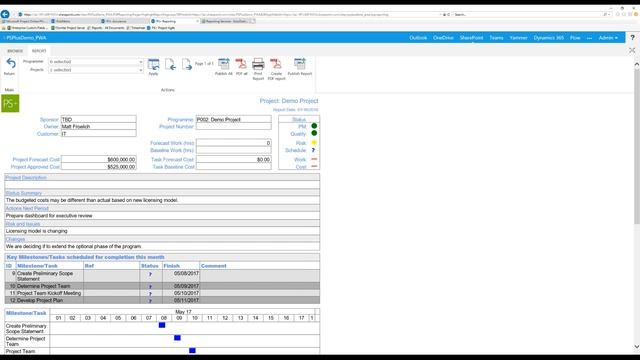Click the Project Forecast Cost $600,000.00 field
640x360 pixels.
(x=98, y=159)
